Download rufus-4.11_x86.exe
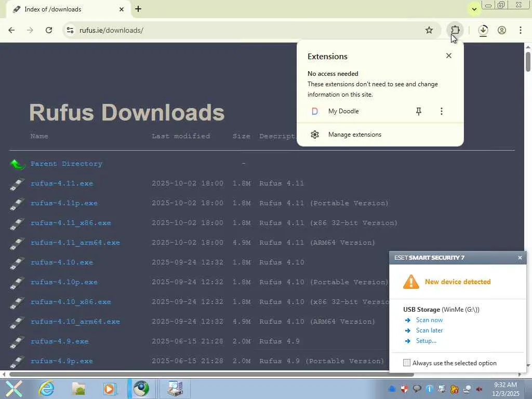The height and width of the screenshot is (399, 532). tap(71, 223)
